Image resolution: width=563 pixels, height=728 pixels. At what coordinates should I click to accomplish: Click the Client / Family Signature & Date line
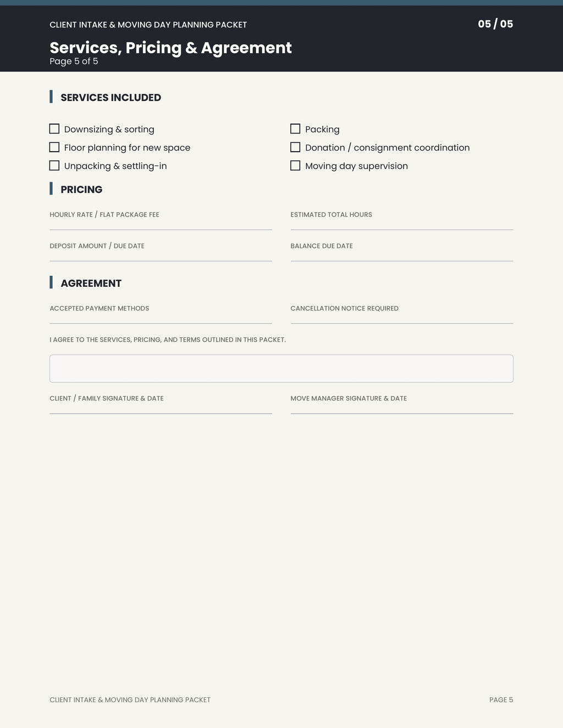point(161,408)
